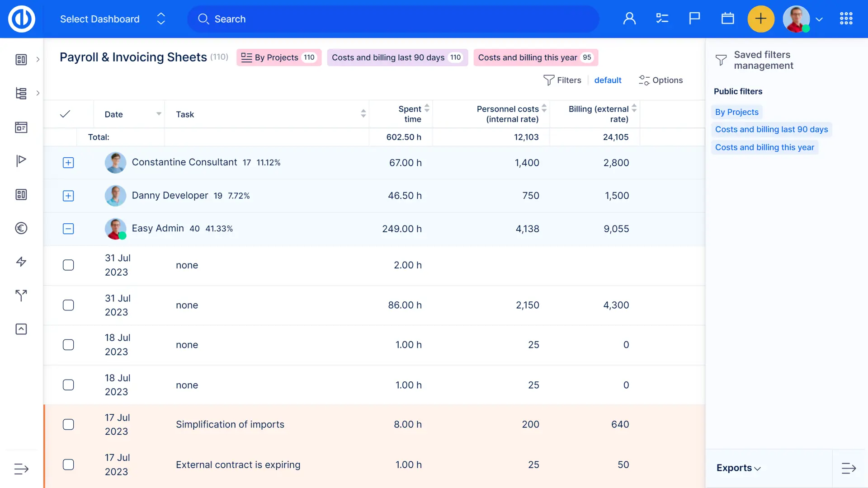Click the flag icon in header
The width and height of the screenshot is (868, 488).
pos(694,19)
